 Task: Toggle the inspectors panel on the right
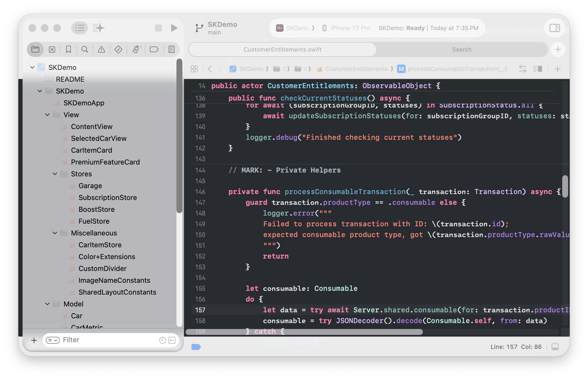coord(554,28)
